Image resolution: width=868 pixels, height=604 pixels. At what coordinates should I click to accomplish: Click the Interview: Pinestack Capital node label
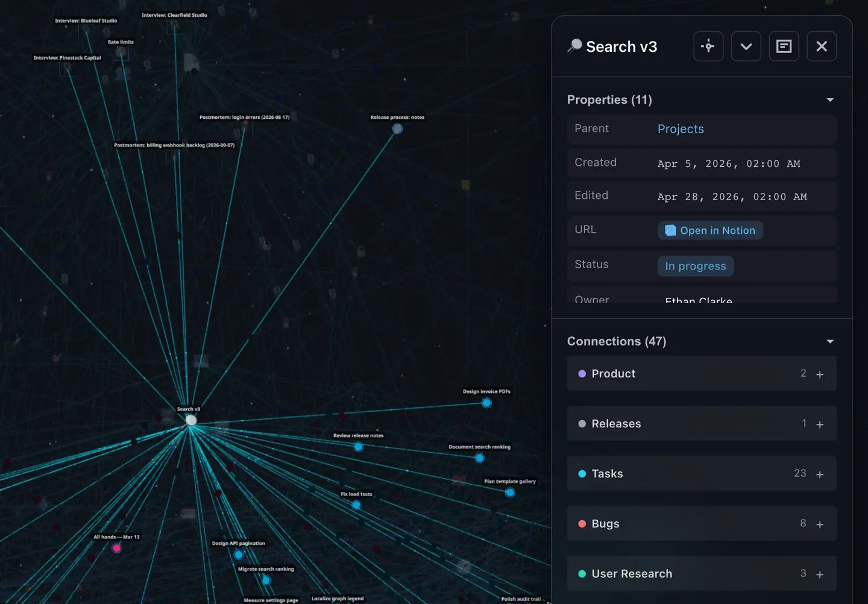click(x=68, y=58)
